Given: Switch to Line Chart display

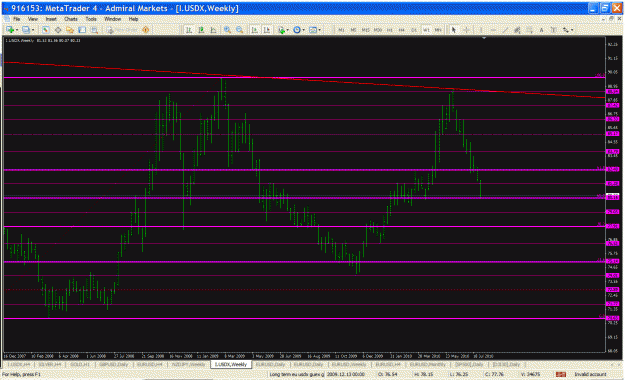Looking at the screenshot, I should click(214, 30).
